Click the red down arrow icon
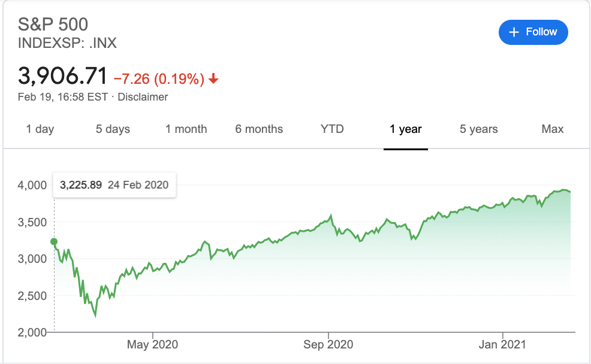Viewport: 591px width, 364px height. [214, 78]
